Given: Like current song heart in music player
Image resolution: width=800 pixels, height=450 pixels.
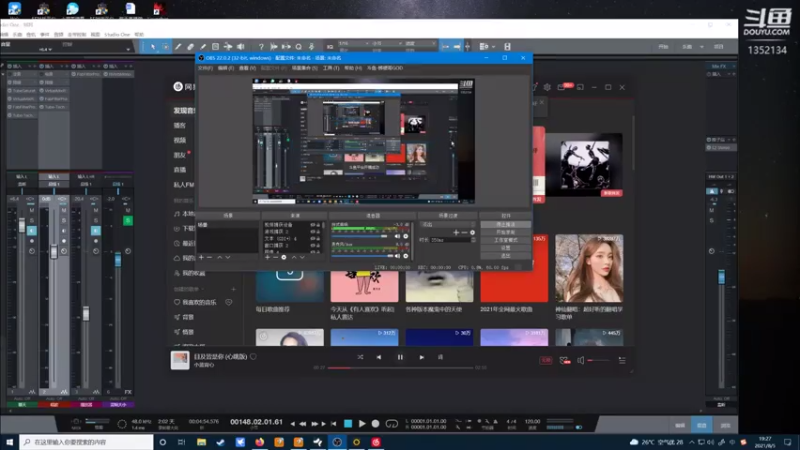Looking at the screenshot, I should [253, 357].
